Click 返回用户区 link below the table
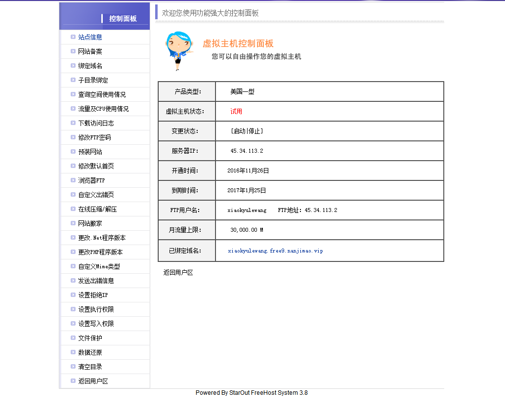The image size is (505, 420). click(178, 272)
